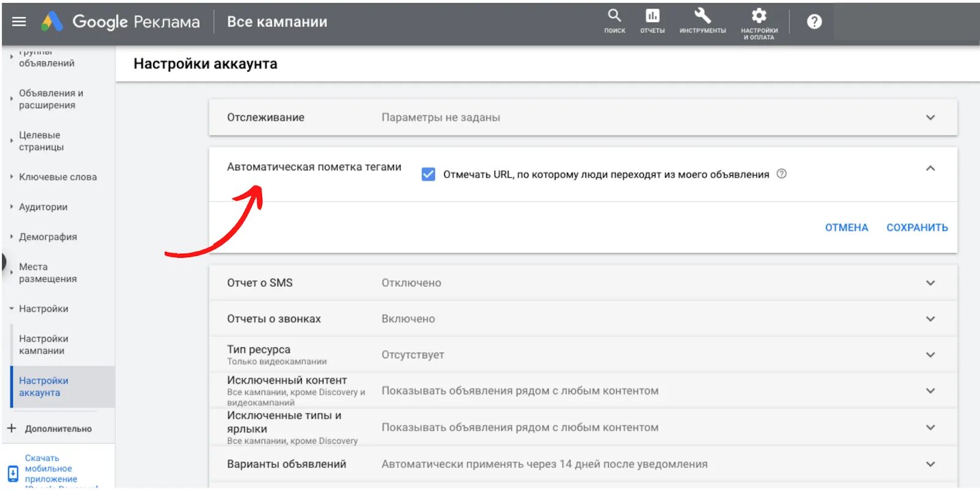This screenshot has width=980, height=490.
Task: Uncheck the auto-tagging URL checkbox
Action: click(x=428, y=175)
